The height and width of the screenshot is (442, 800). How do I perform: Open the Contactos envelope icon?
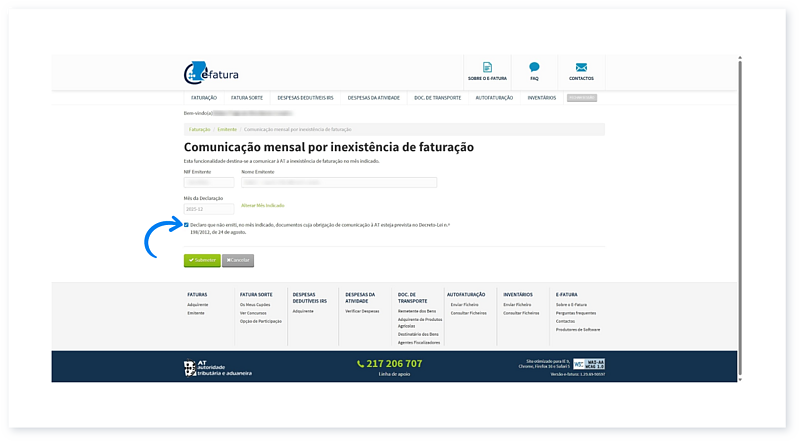tap(581, 67)
